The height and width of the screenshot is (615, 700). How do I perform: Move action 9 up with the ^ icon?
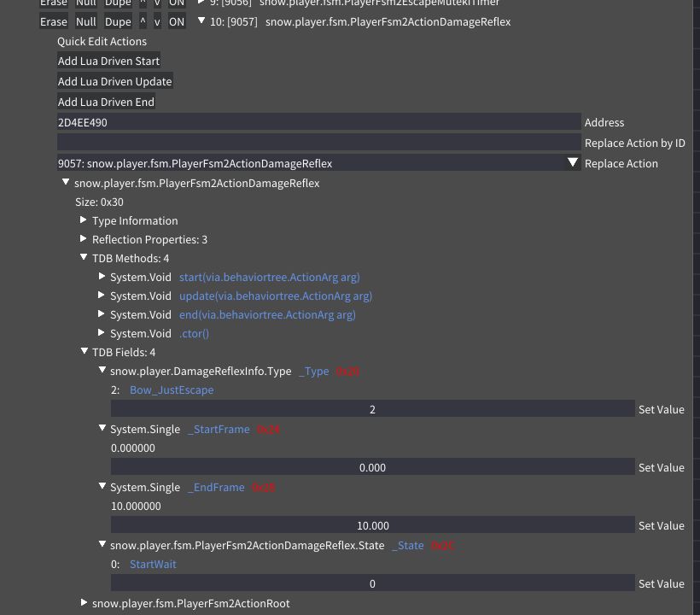point(142,3)
